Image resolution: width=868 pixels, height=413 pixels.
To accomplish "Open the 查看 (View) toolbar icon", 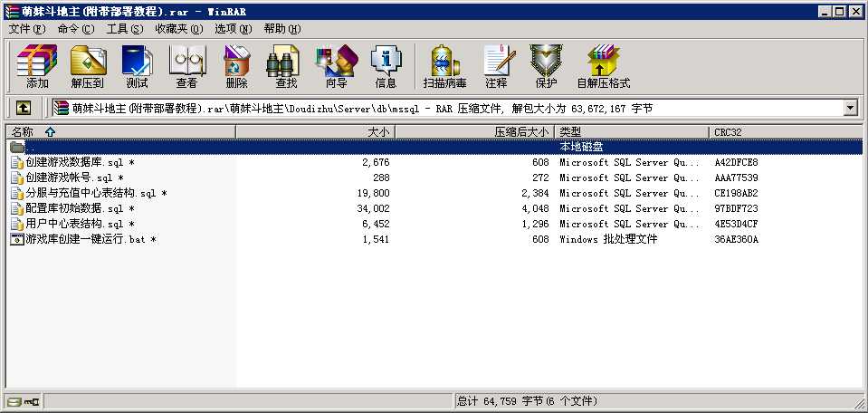I will click(186, 66).
